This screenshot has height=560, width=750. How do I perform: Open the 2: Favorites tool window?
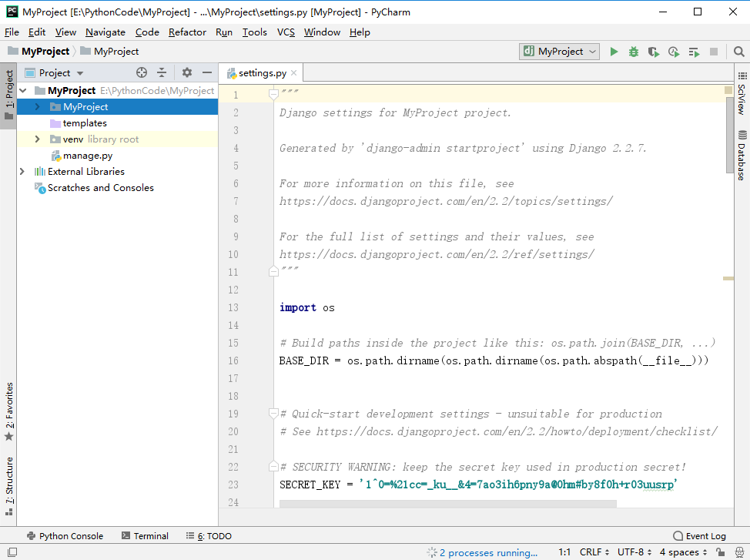pyautogui.click(x=8, y=411)
